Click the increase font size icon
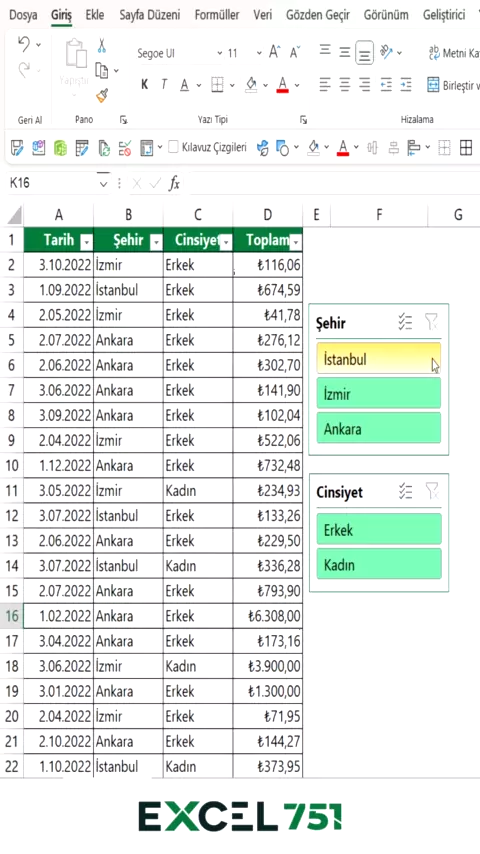480x854 pixels. tap(275, 53)
